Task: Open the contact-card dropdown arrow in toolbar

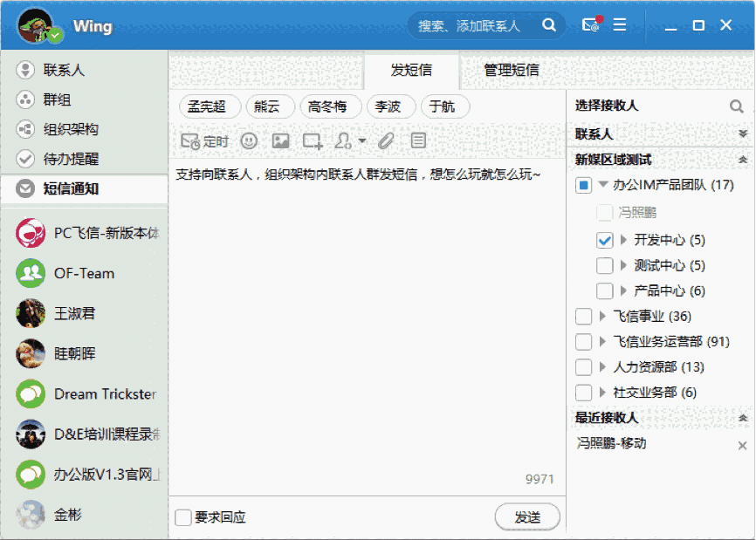Action: 361,141
